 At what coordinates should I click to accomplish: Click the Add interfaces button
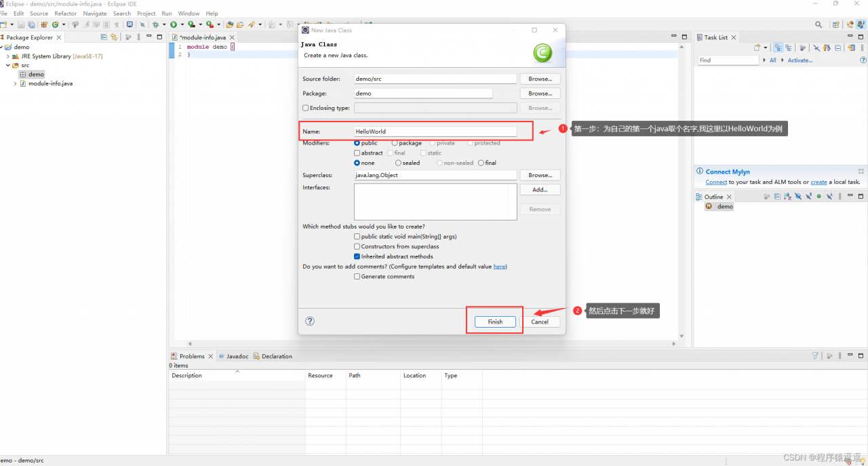coord(540,190)
